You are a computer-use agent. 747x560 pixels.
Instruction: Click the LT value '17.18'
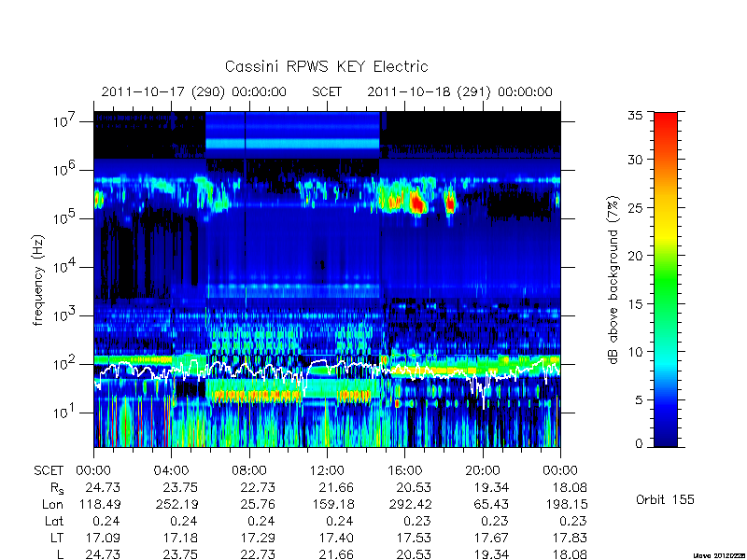pos(180,538)
